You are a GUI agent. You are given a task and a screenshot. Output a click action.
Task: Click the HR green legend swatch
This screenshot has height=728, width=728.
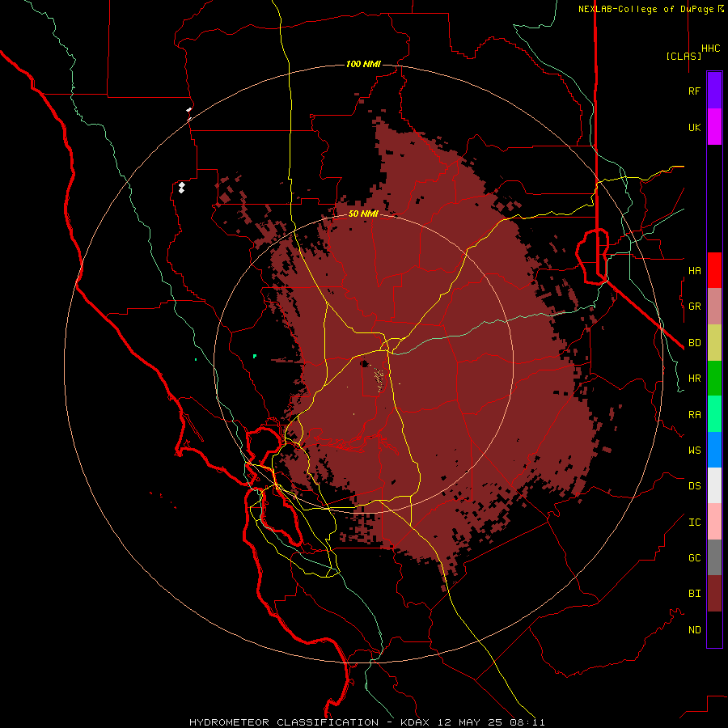714,379
